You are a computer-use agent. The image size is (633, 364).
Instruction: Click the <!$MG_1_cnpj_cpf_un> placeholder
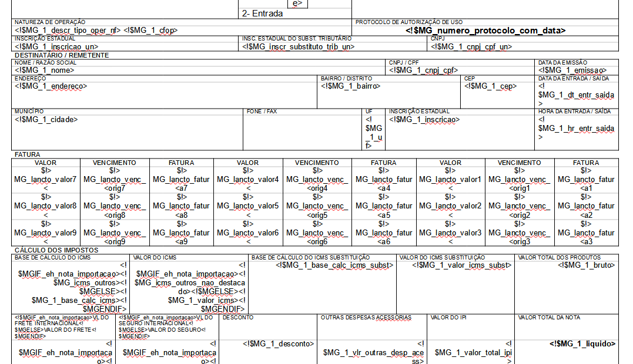tap(471, 47)
